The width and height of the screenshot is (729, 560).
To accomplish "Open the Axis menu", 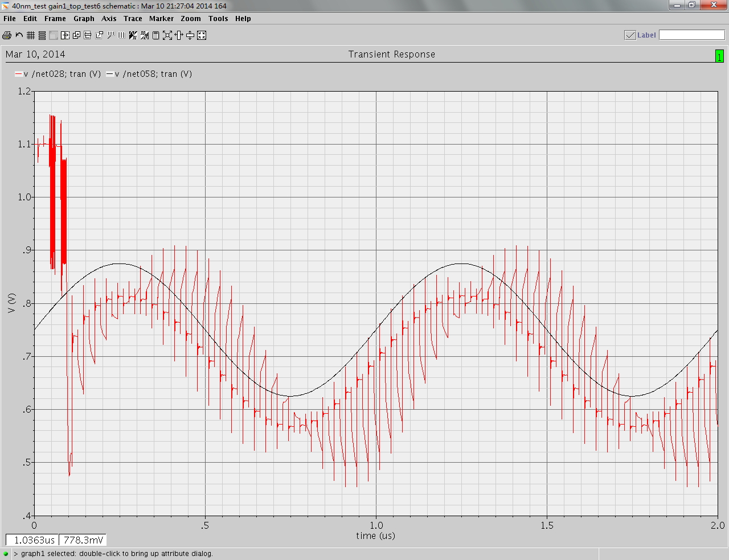I will 109,19.
